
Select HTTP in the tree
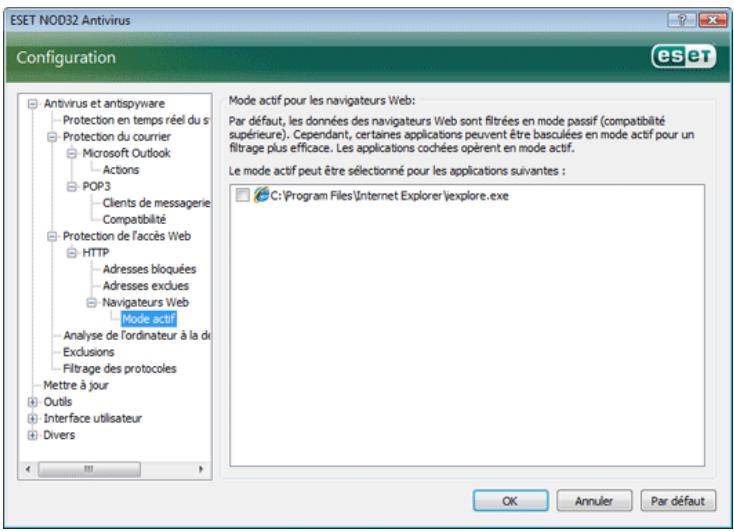coord(95,253)
